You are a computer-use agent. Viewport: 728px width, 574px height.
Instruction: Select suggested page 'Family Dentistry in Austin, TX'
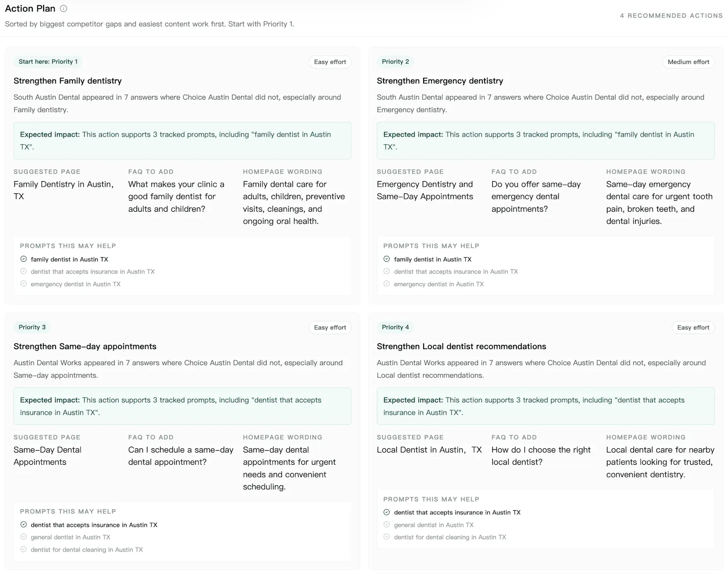64,190
